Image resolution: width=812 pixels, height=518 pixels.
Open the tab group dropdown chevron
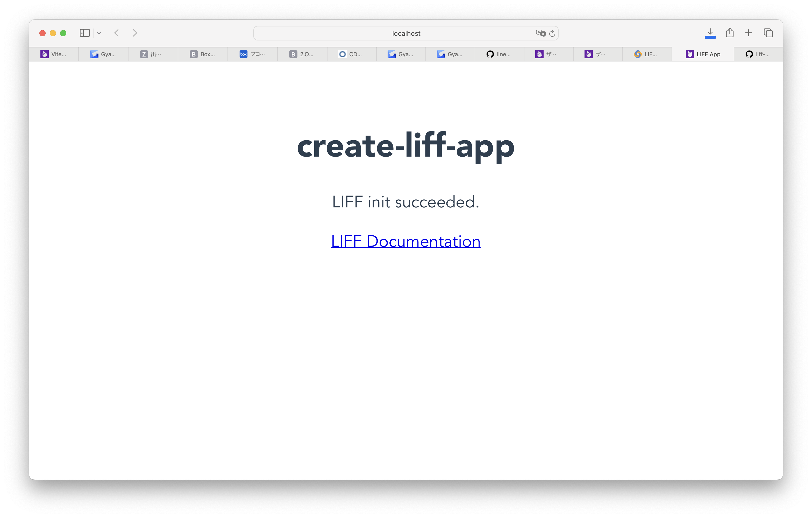pyautogui.click(x=99, y=33)
